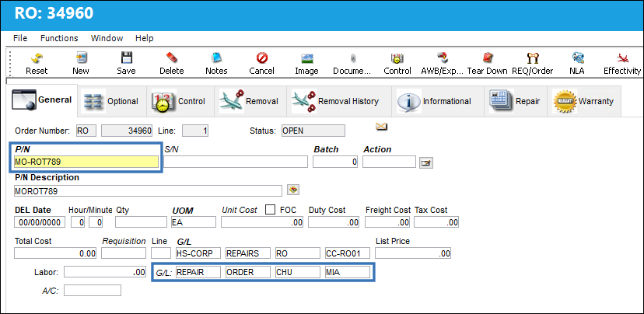This screenshot has width=644, height=314.
Task: Click the A/C input field
Action: click(93, 291)
